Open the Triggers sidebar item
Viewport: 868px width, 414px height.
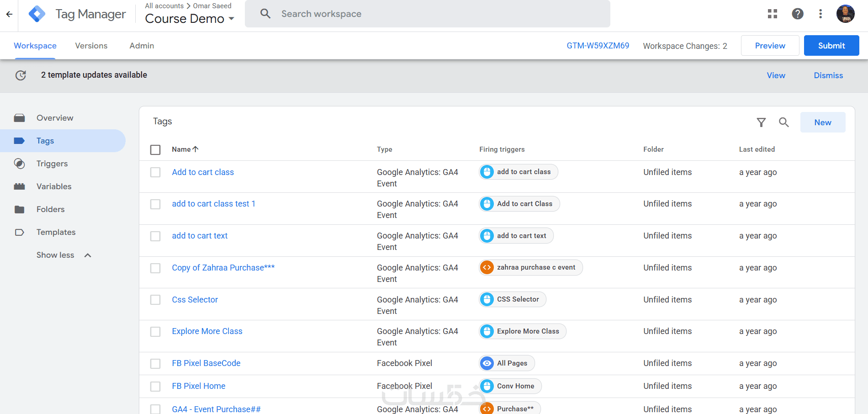point(63,164)
